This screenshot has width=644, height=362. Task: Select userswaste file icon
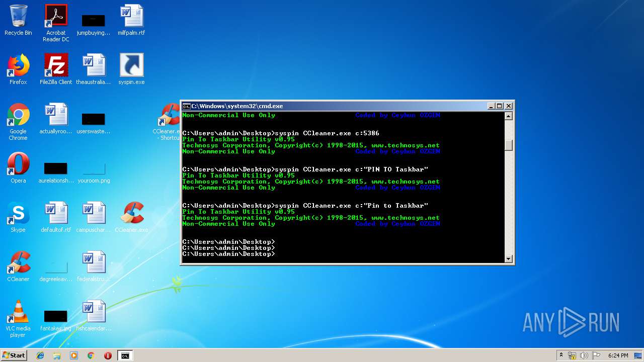coord(94,122)
